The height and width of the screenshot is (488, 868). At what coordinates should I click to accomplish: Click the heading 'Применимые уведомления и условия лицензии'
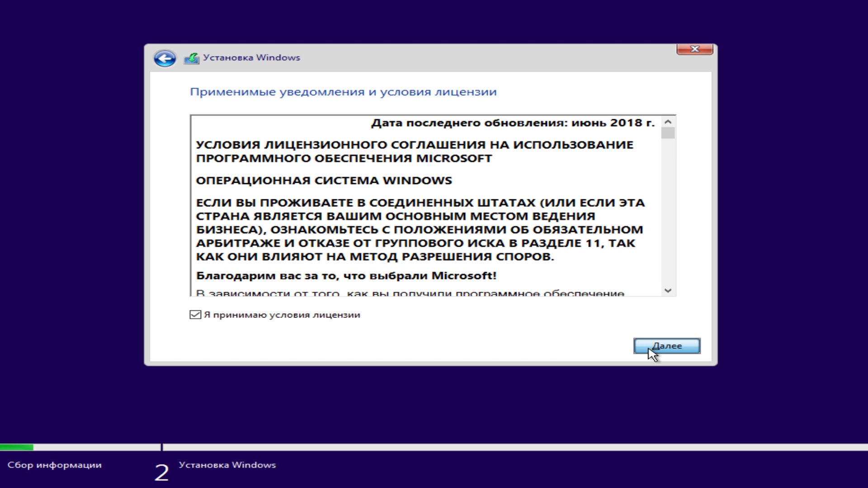pyautogui.click(x=343, y=92)
